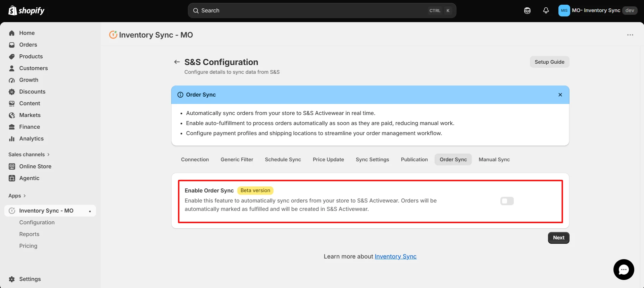Open Growth section

click(x=29, y=80)
